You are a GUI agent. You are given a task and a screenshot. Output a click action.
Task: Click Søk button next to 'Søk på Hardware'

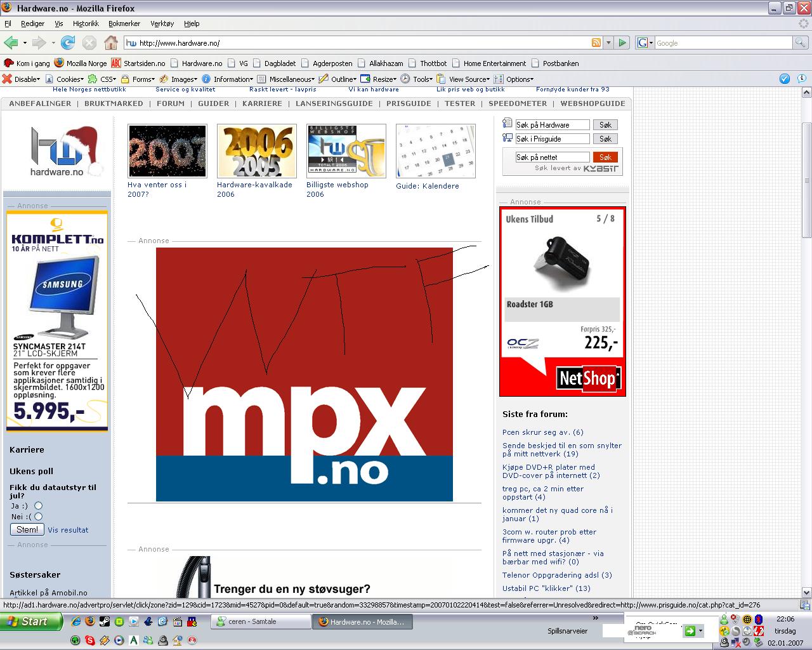605,125
